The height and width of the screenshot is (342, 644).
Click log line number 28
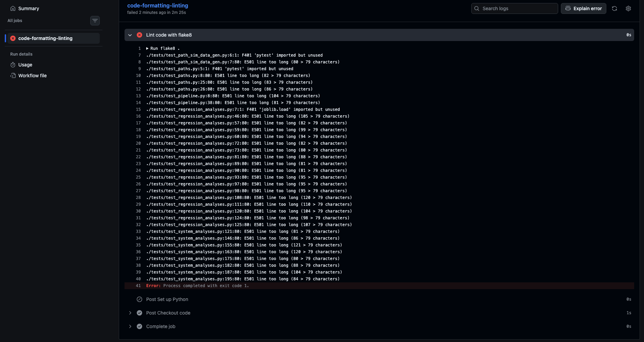click(x=138, y=198)
